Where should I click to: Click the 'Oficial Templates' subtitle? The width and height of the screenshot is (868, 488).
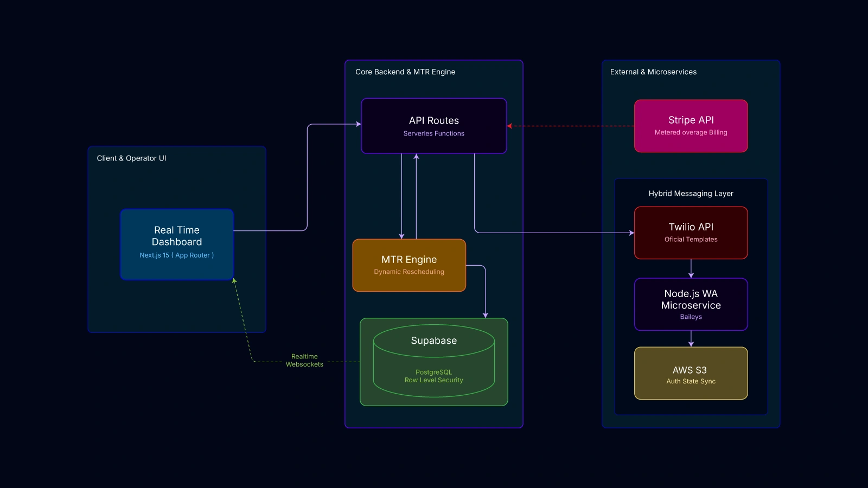pos(691,239)
